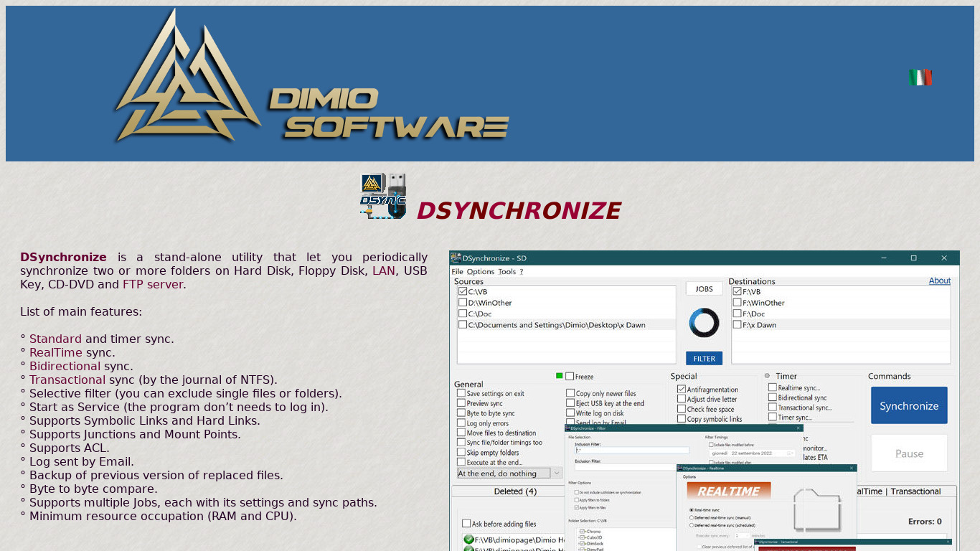Open the File menu

pyautogui.click(x=457, y=271)
